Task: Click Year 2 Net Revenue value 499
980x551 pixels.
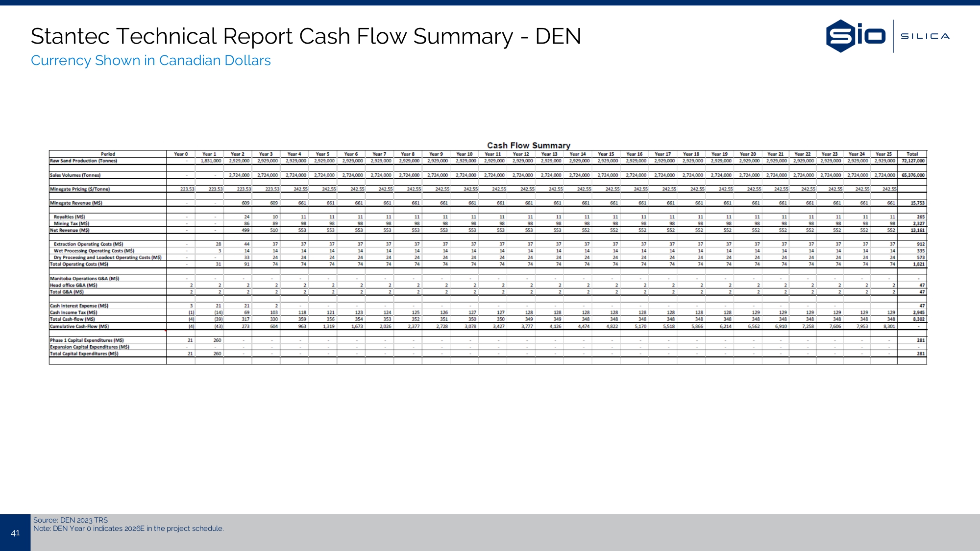Action: pos(245,230)
